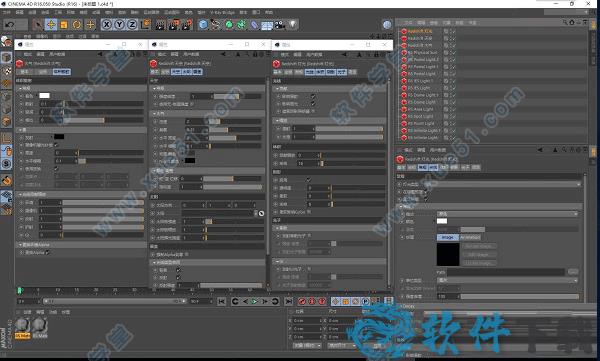Click the Path input field
The height and width of the screenshot is (361, 600).
(x=506, y=272)
